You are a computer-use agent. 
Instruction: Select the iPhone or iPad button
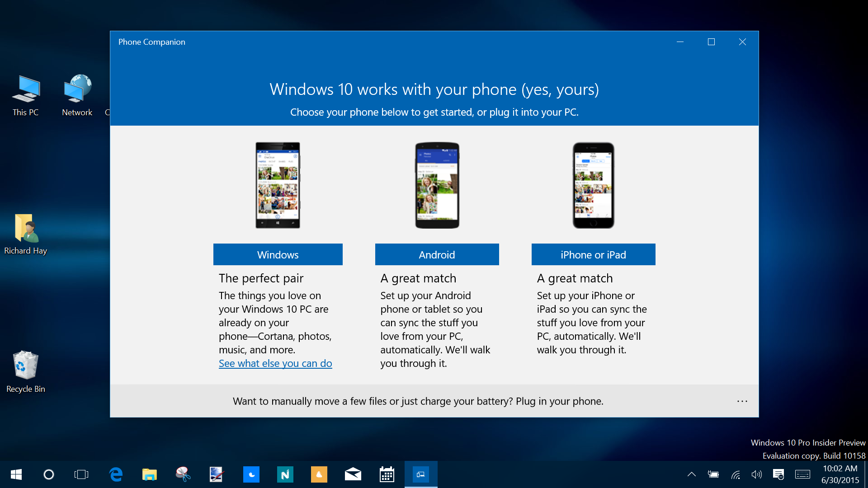[593, 254]
